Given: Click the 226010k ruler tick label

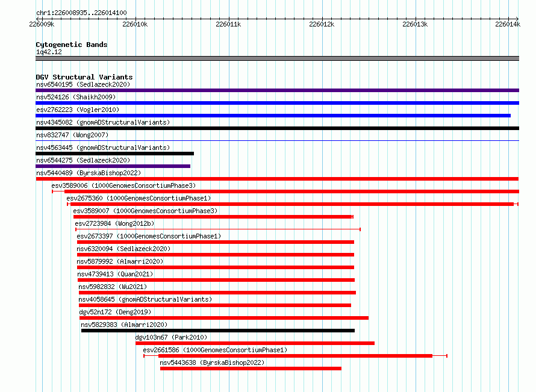Looking at the screenshot, I should [135, 24].
